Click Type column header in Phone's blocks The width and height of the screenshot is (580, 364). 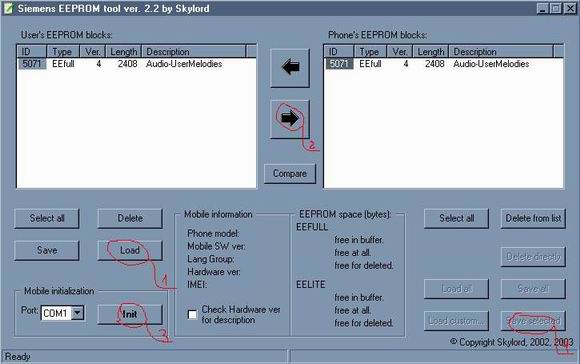(x=370, y=51)
